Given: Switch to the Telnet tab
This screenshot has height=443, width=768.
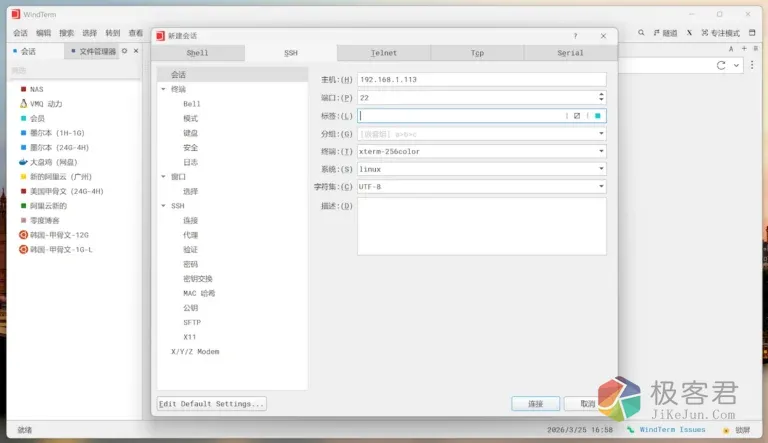Looking at the screenshot, I should 383,53.
